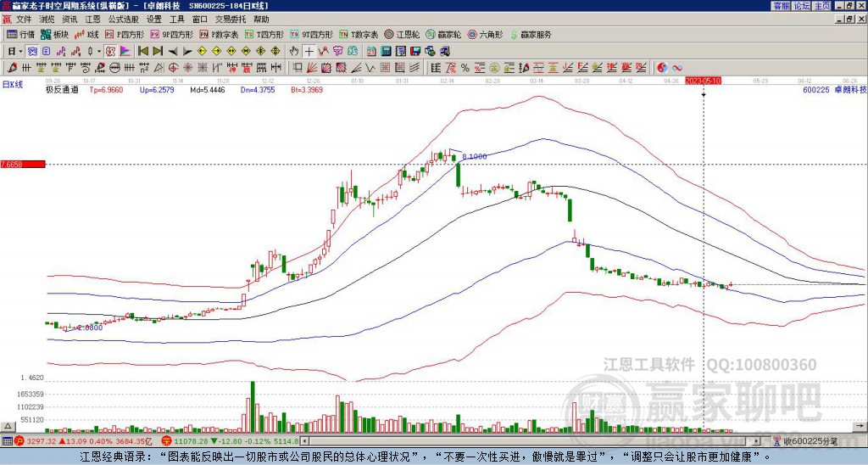The width and height of the screenshot is (868, 465).
Task: Open the 公式选股 menu
Action: (123, 19)
